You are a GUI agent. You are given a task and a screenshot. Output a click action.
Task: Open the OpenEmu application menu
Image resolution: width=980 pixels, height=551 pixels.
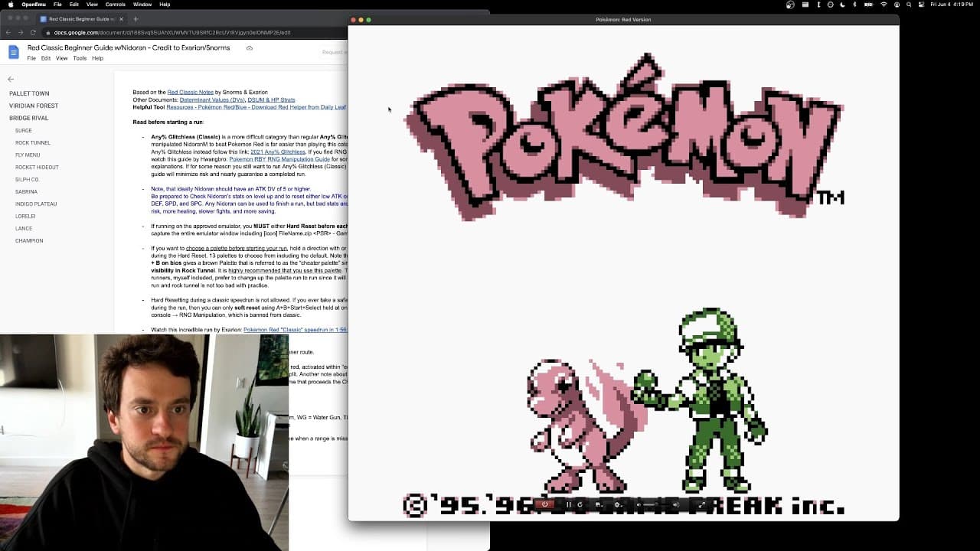click(34, 5)
